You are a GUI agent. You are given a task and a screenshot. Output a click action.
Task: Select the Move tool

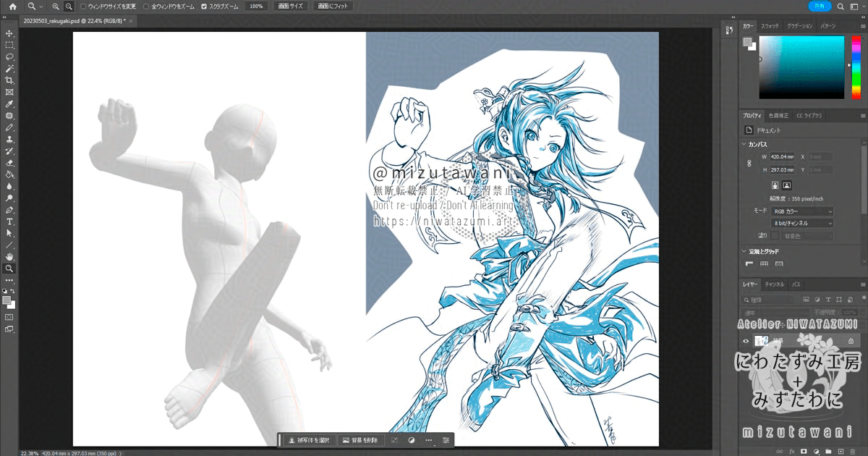click(x=9, y=33)
